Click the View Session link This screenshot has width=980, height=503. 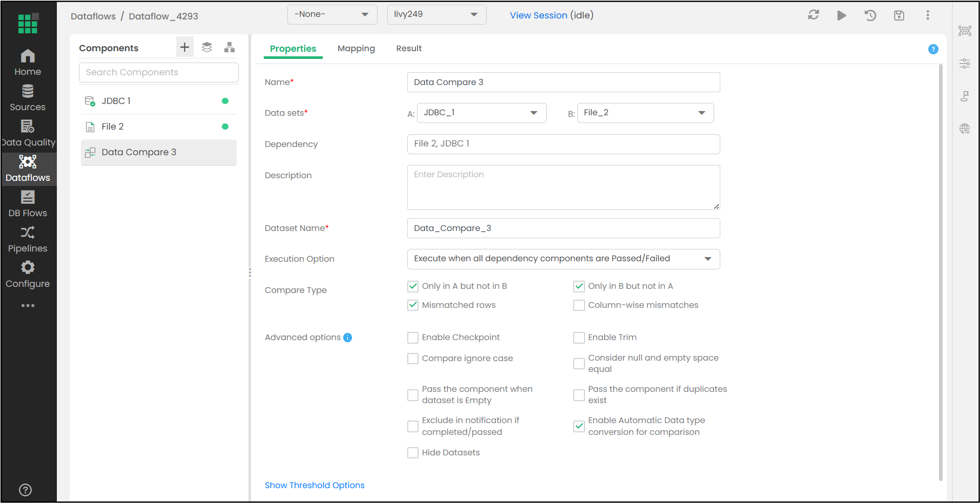tap(538, 15)
